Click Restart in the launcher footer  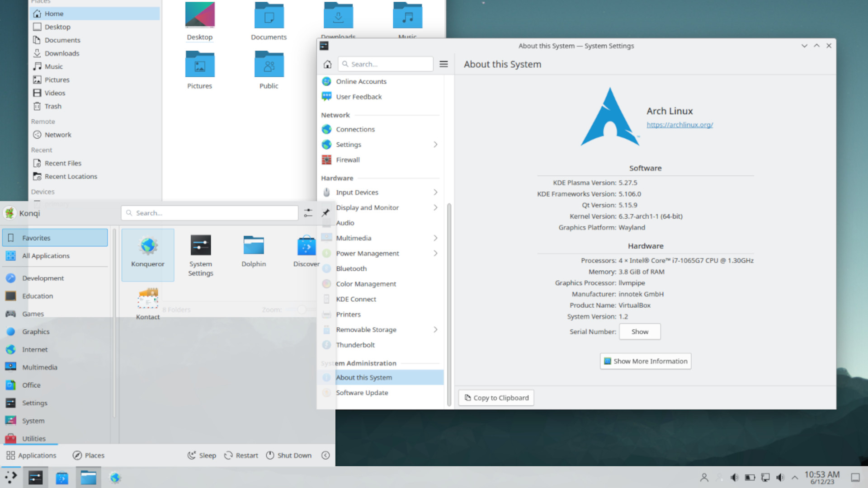[241, 455]
